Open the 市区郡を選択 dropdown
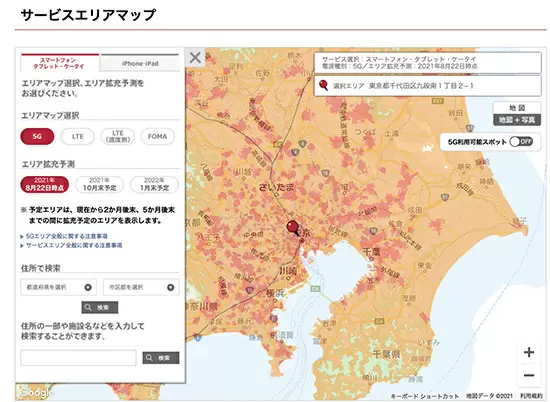The height and width of the screenshot is (402, 550). 141,287
